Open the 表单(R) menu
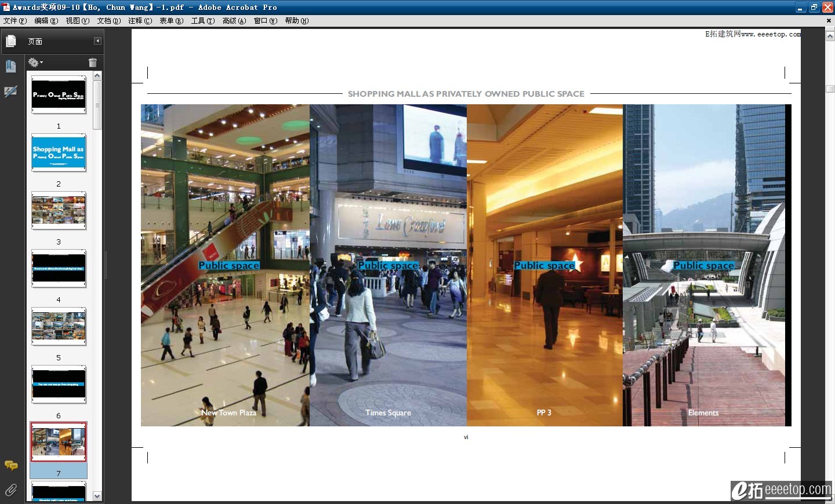 (172, 21)
